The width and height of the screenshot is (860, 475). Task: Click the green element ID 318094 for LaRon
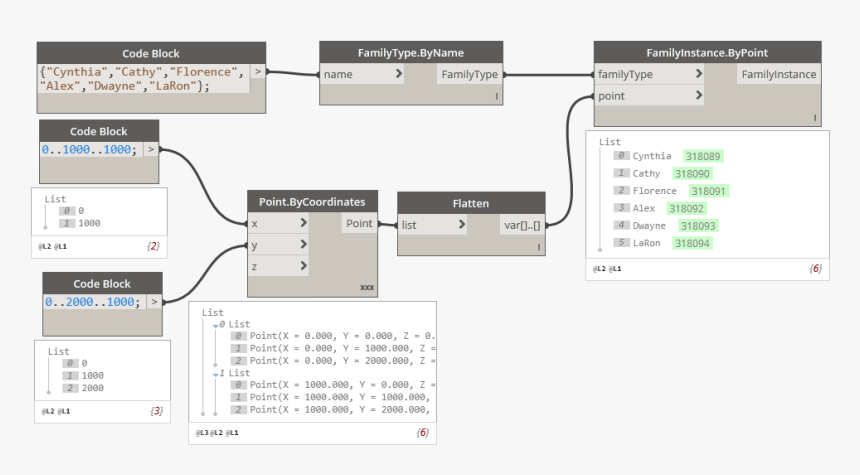click(x=692, y=243)
